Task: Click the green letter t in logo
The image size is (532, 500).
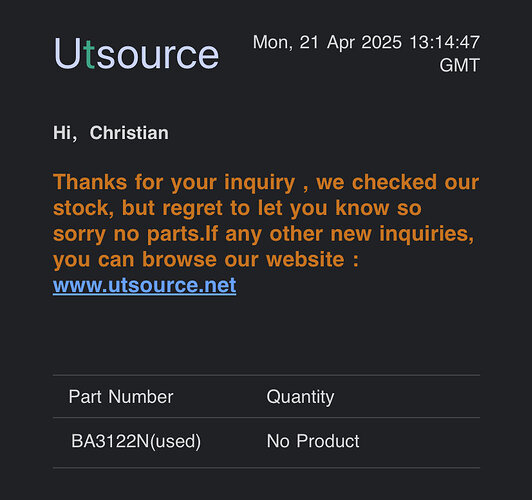Action: [x=90, y=54]
